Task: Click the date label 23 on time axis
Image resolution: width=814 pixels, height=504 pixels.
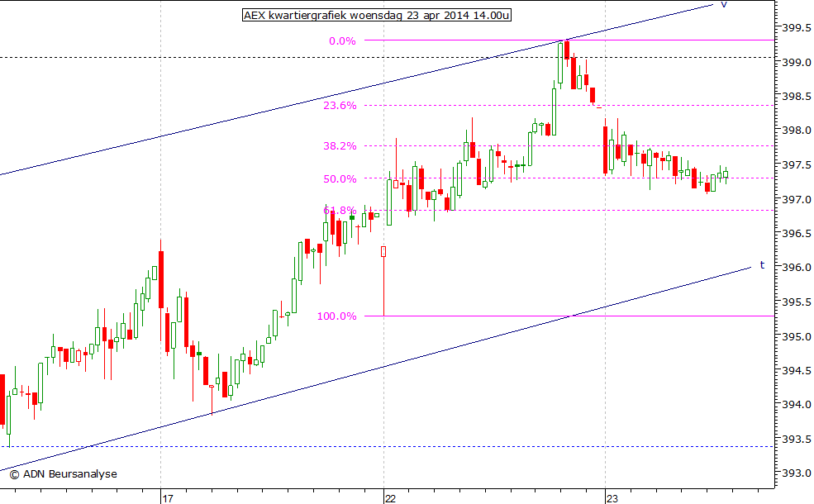Action: pos(612,499)
